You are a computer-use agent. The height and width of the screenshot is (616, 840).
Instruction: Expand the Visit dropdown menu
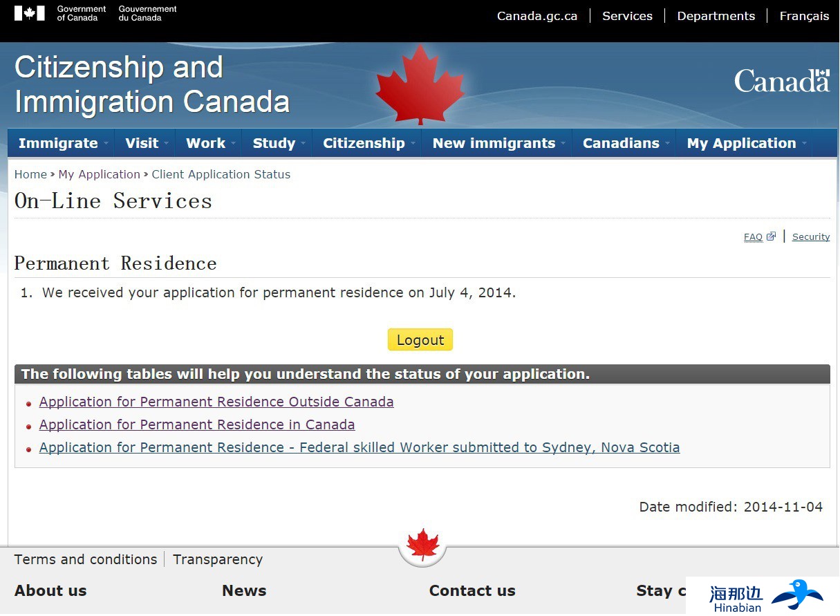(144, 143)
